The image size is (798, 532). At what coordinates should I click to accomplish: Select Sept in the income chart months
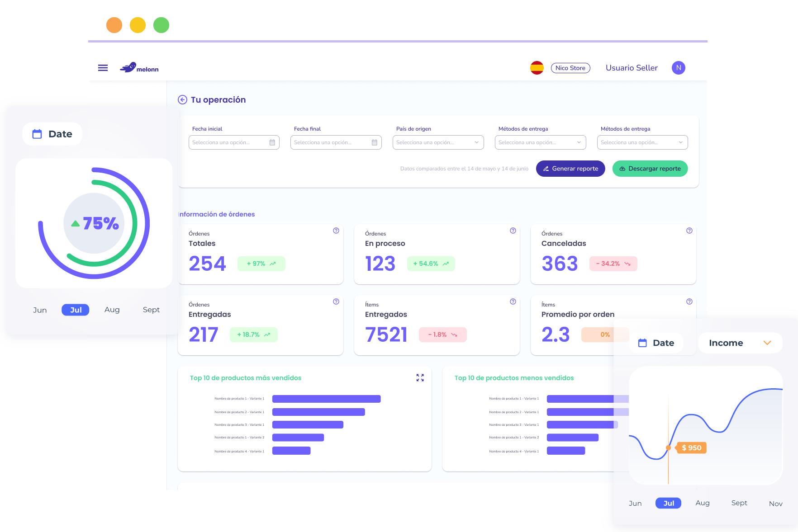coord(739,503)
